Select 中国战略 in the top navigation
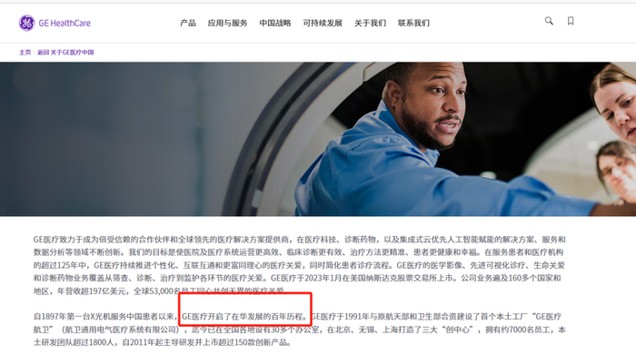The height and width of the screenshot is (364, 636). tap(275, 23)
